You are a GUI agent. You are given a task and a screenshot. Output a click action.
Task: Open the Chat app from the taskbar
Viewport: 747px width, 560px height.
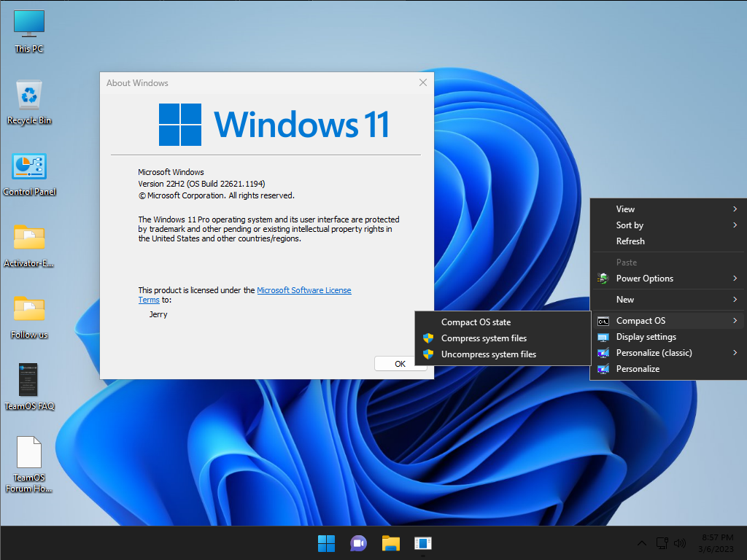[358, 543]
